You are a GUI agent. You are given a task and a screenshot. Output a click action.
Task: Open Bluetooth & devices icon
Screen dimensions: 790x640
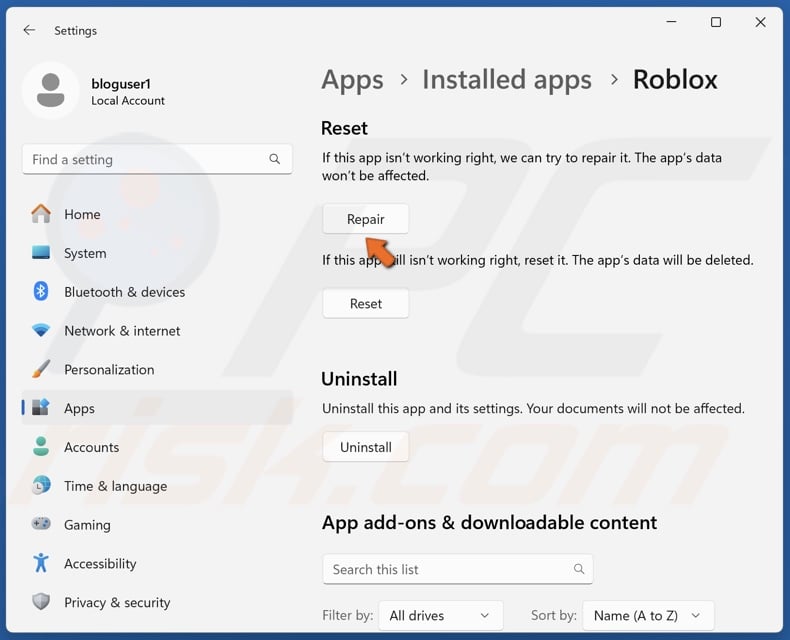pyautogui.click(x=41, y=292)
